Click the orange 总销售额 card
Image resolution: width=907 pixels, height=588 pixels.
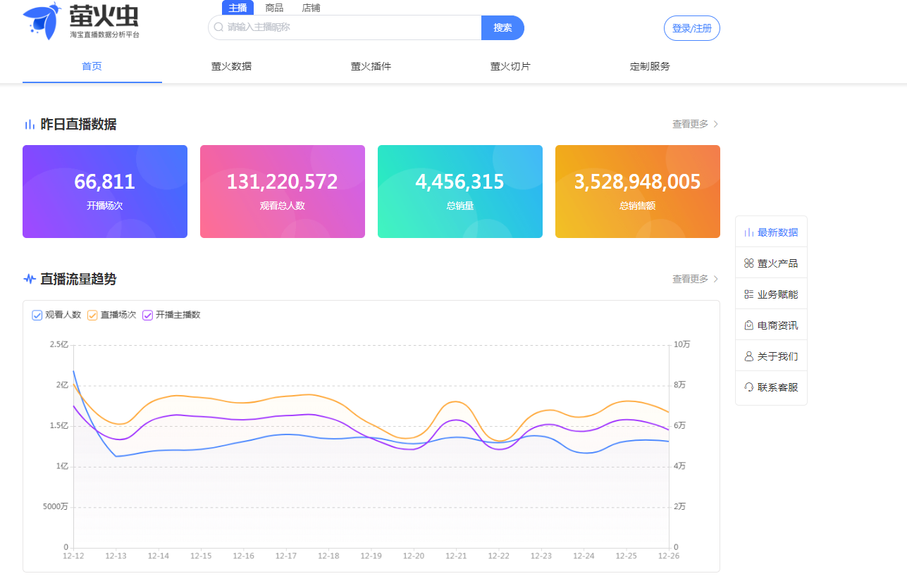638,192
